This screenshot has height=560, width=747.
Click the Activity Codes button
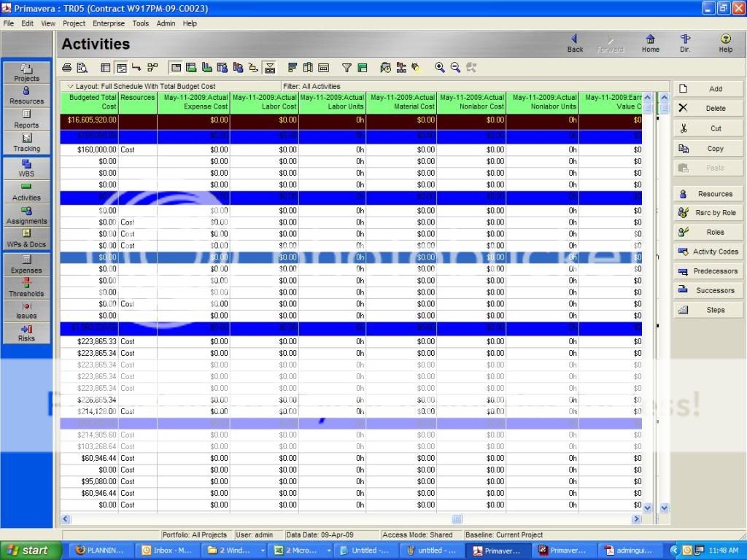[x=708, y=252]
